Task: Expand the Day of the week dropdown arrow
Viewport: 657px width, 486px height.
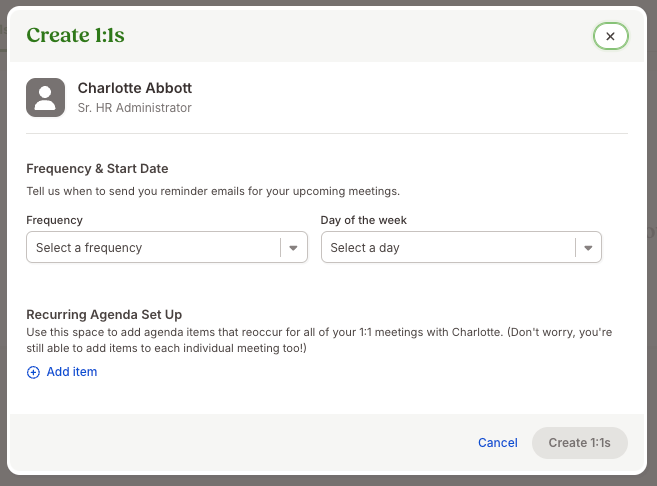Action: coord(588,248)
